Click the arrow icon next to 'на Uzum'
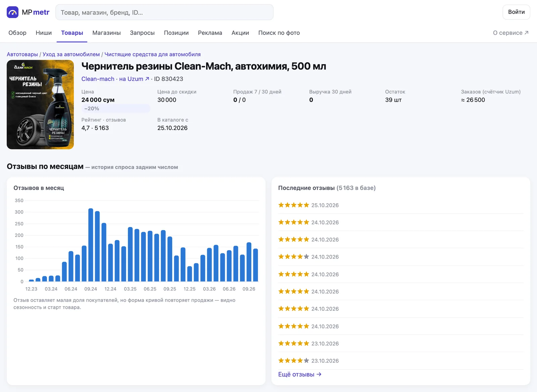Image resolution: width=537 pixels, height=392 pixels. pos(147,79)
